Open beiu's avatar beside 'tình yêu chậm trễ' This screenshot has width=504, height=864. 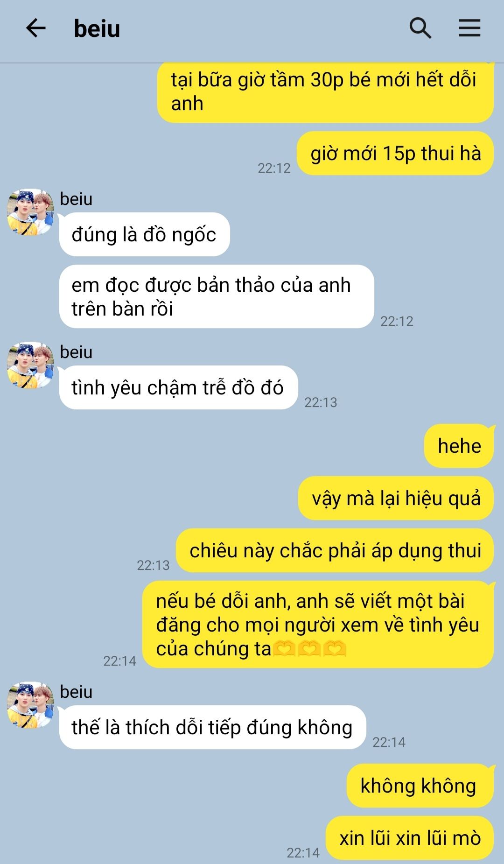coord(30,365)
